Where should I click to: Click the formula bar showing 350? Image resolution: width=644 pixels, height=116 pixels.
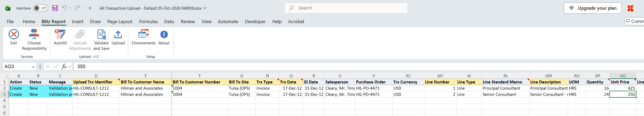click(358, 66)
